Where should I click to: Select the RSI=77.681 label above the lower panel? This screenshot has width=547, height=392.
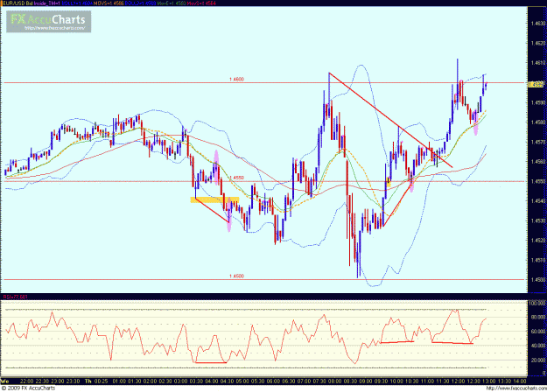(x=15, y=297)
